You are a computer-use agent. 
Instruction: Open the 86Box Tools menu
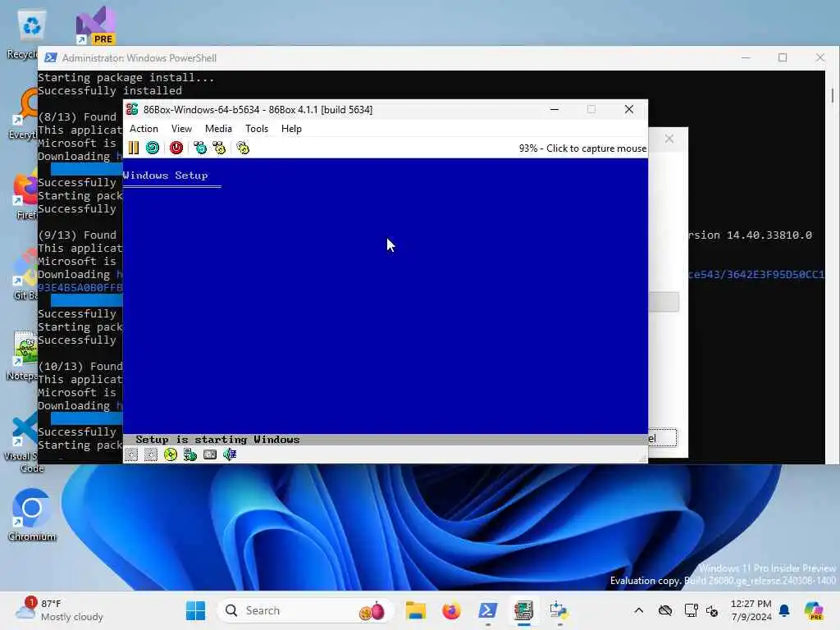click(x=257, y=129)
